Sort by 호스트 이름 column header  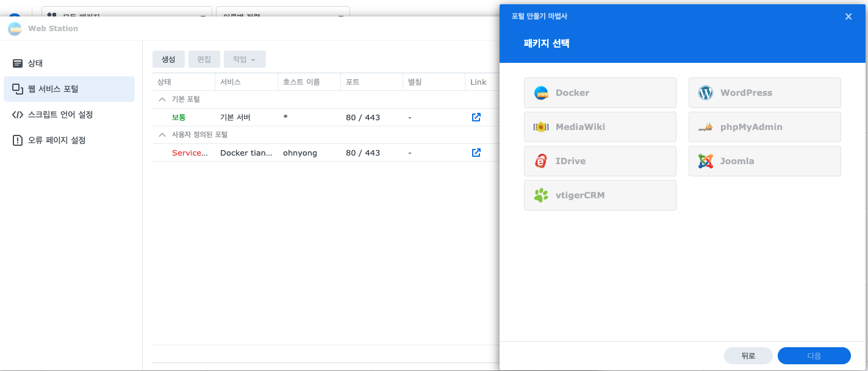[309, 82]
